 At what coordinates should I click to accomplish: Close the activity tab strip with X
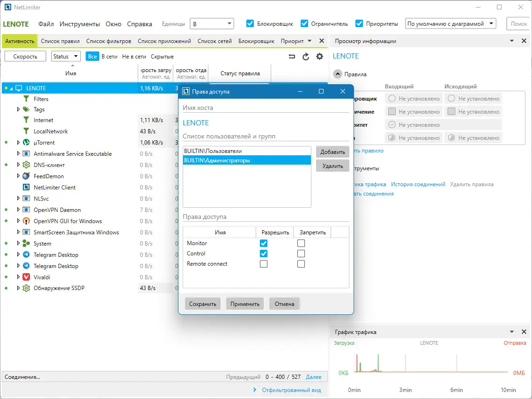322,41
